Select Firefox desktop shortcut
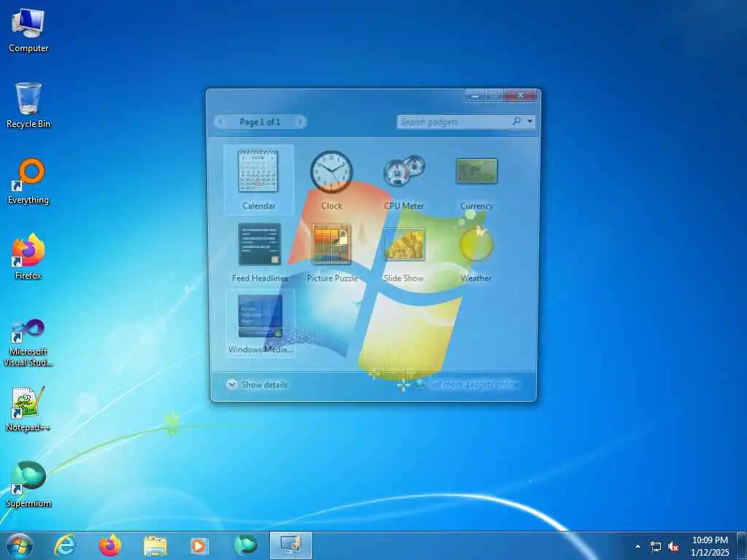The image size is (747, 560). point(28,257)
